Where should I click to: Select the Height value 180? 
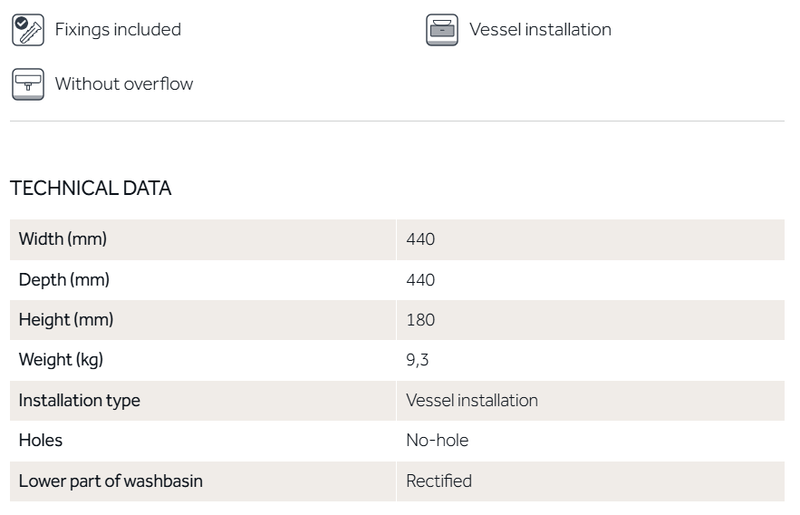pyautogui.click(x=421, y=320)
